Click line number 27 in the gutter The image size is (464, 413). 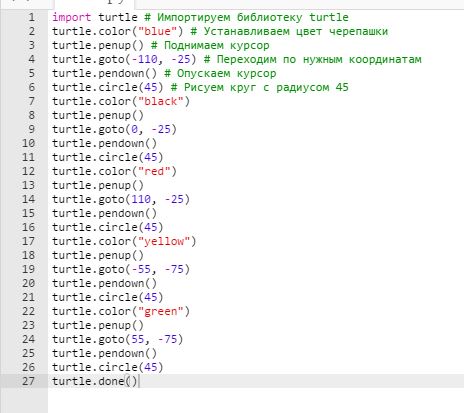28,381
